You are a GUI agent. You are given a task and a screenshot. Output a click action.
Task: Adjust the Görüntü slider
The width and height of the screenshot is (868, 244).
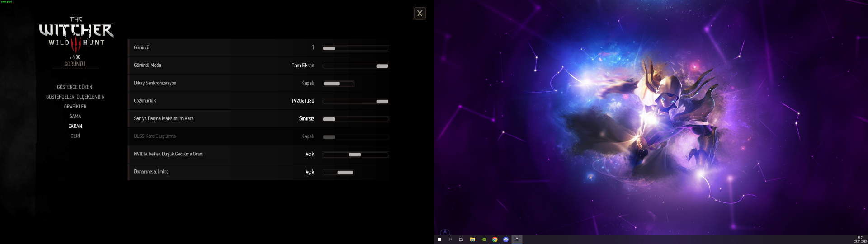(355, 48)
